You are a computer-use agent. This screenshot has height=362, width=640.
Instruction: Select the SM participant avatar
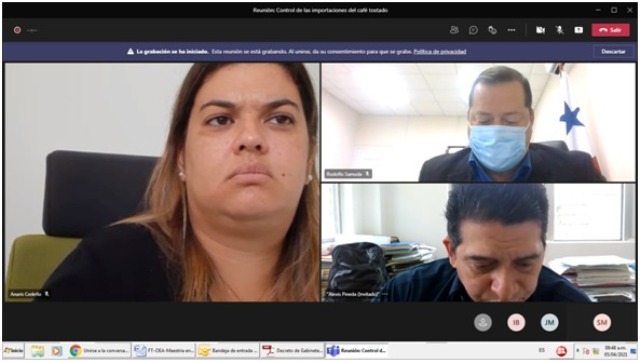click(602, 322)
